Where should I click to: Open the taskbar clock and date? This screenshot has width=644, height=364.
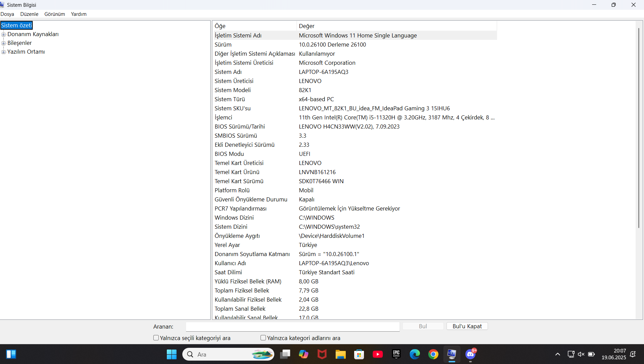coord(614,354)
